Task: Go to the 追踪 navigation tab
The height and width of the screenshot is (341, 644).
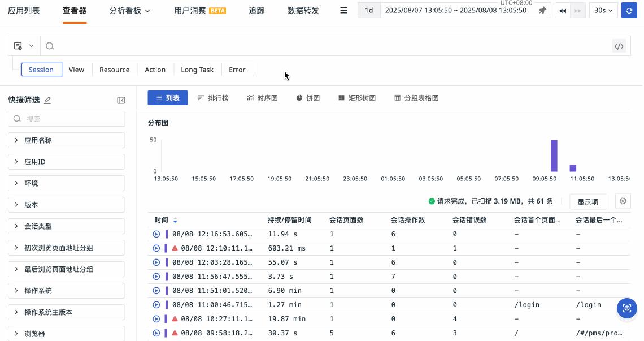Action: (x=256, y=11)
